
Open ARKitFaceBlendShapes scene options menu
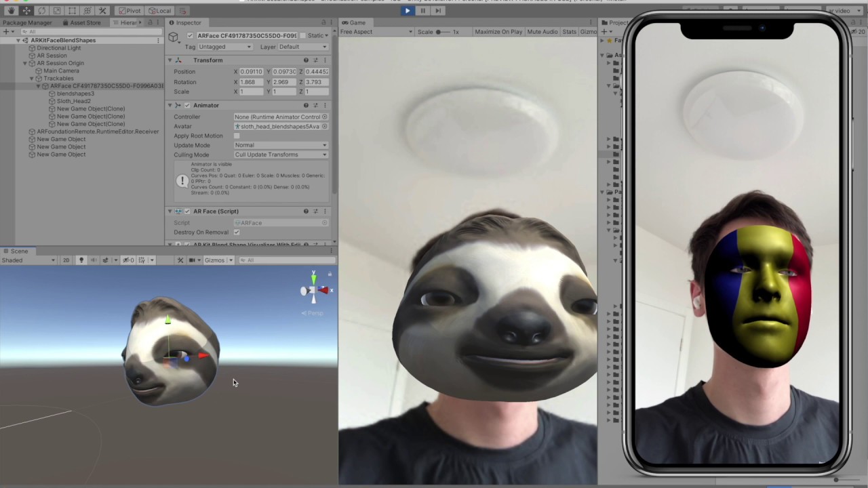[x=158, y=40]
